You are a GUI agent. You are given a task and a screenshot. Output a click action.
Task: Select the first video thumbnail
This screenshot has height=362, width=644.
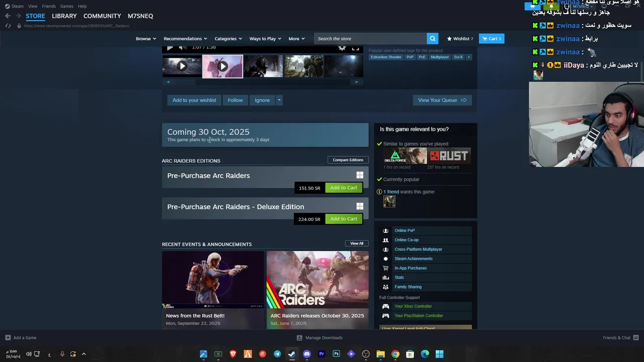tap(182, 66)
